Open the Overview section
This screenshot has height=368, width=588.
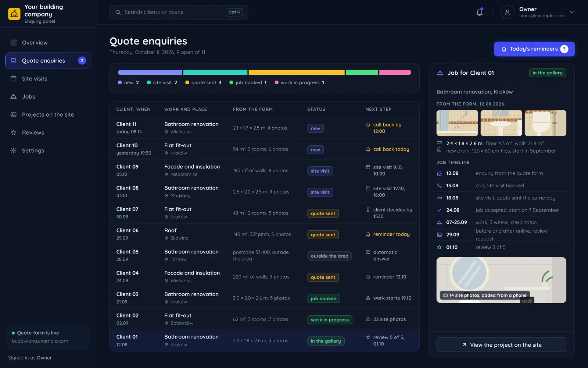point(48,43)
